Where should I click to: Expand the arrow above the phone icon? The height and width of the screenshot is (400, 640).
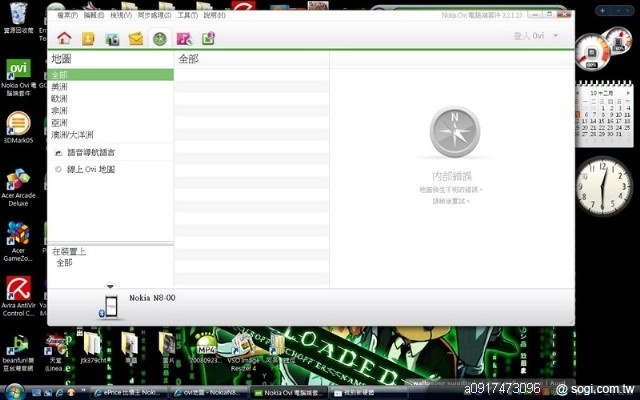[110, 287]
